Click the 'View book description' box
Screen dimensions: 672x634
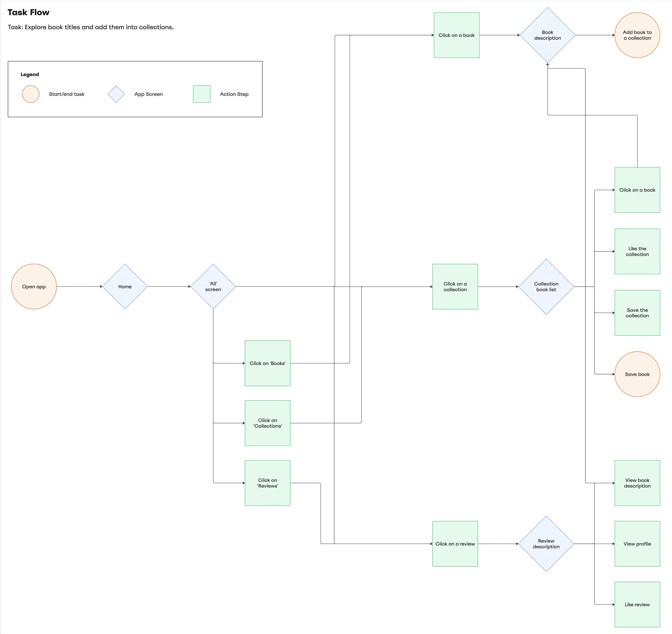coord(637,483)
